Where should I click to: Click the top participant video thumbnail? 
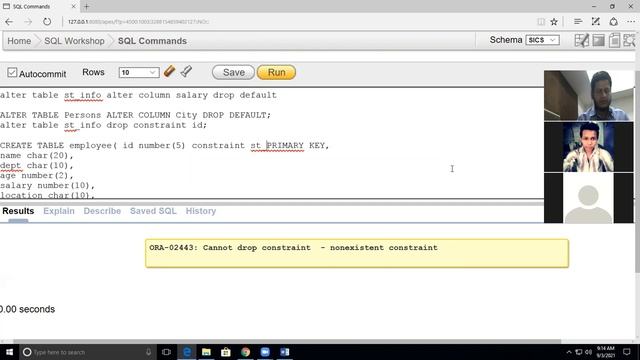(x=589, y=96)
